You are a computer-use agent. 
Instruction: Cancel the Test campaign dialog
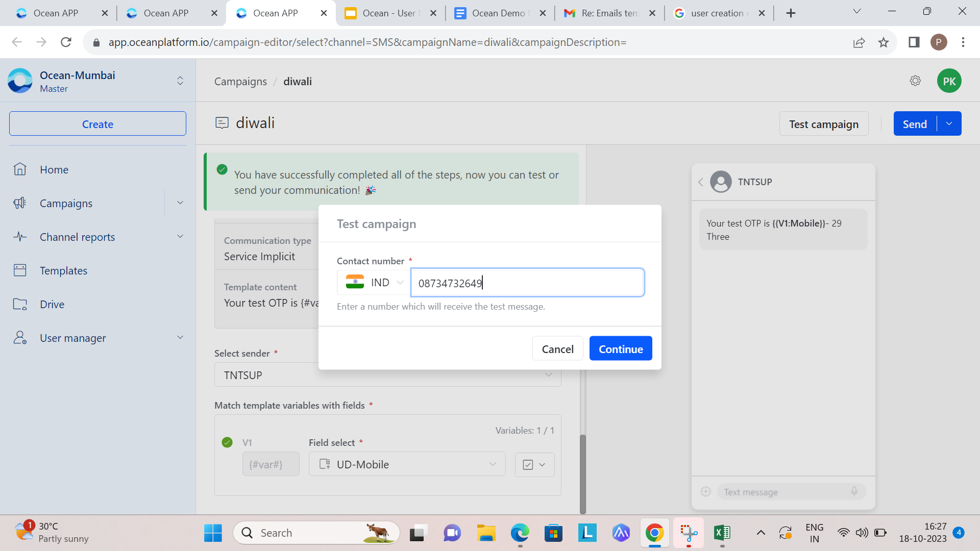click(x=557, y=349)
